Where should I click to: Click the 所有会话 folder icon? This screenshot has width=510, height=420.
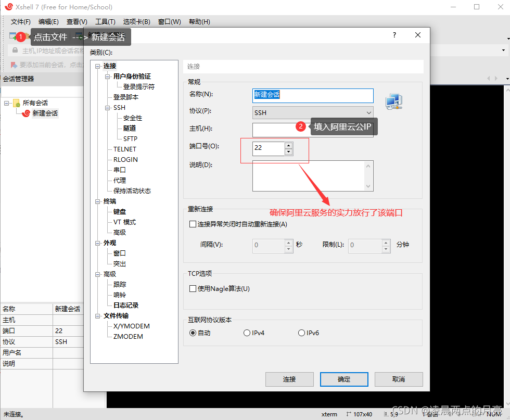(17, 103)
